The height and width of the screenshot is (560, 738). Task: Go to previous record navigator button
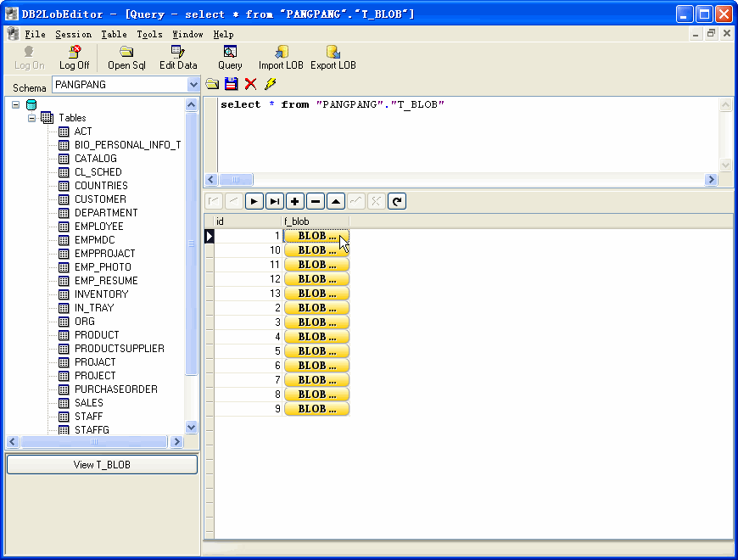coord(233,201)
